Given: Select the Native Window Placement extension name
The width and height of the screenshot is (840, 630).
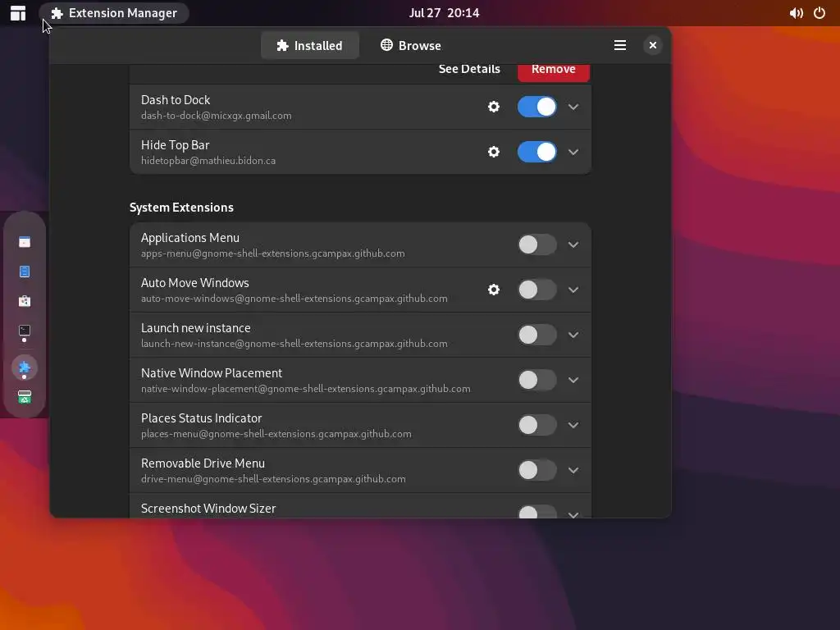Looking at the screenshot, I should tap(212, 373).
